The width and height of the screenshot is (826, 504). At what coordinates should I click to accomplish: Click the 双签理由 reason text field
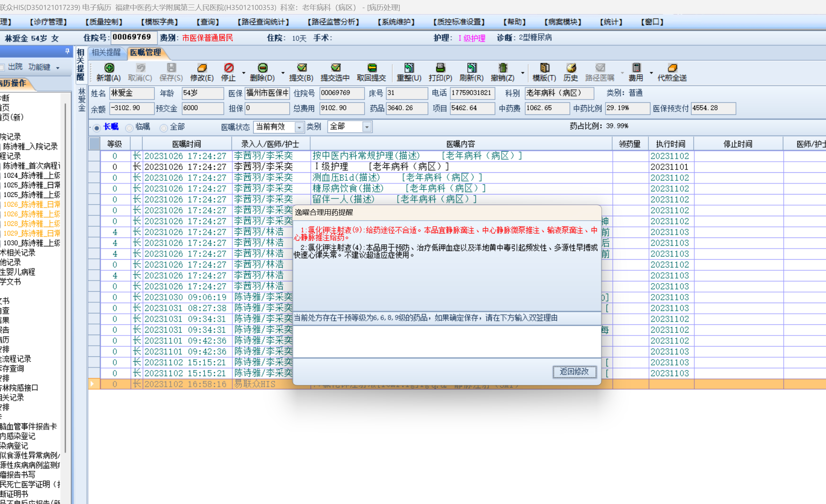pyautogui.click(x=446, y=341)
